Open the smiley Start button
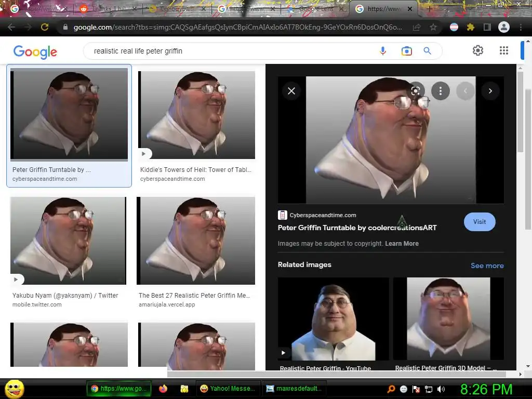532x399 pixels. pos(14,389)
